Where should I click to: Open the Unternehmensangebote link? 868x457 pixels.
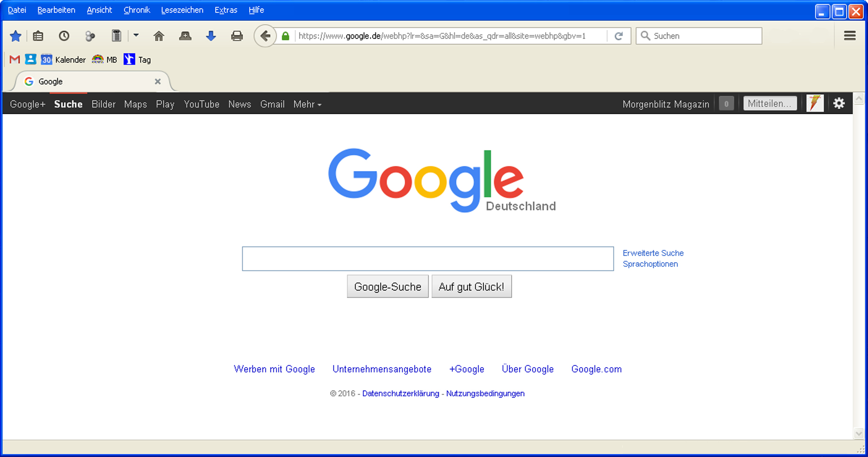(382, 369)
